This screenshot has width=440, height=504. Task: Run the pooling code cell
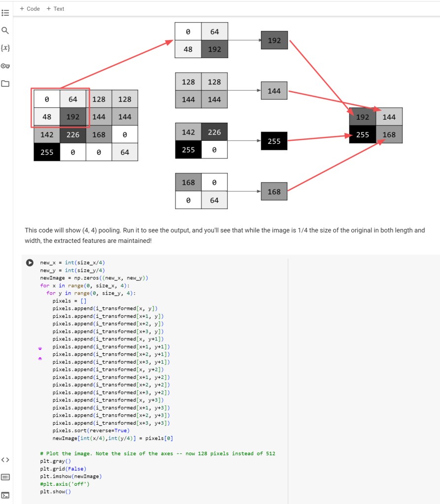30,263
